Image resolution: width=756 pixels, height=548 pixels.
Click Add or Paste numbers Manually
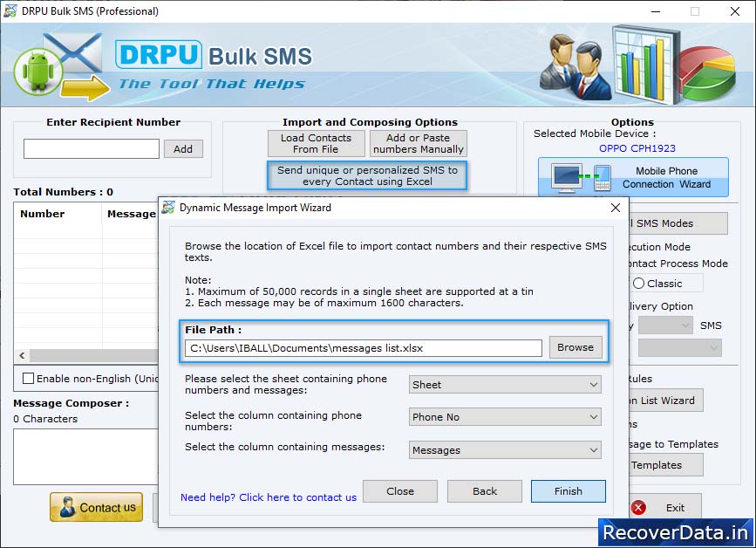418,143
